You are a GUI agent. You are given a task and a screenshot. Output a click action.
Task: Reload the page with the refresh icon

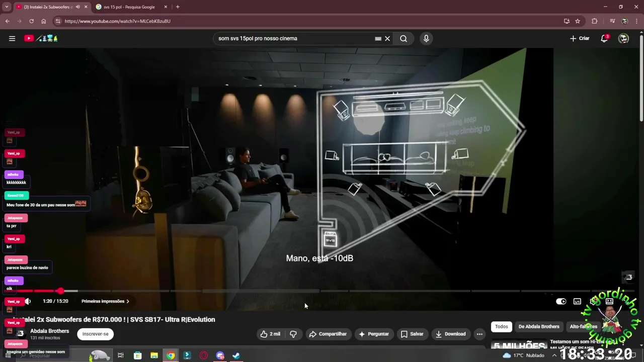point(31,21)
